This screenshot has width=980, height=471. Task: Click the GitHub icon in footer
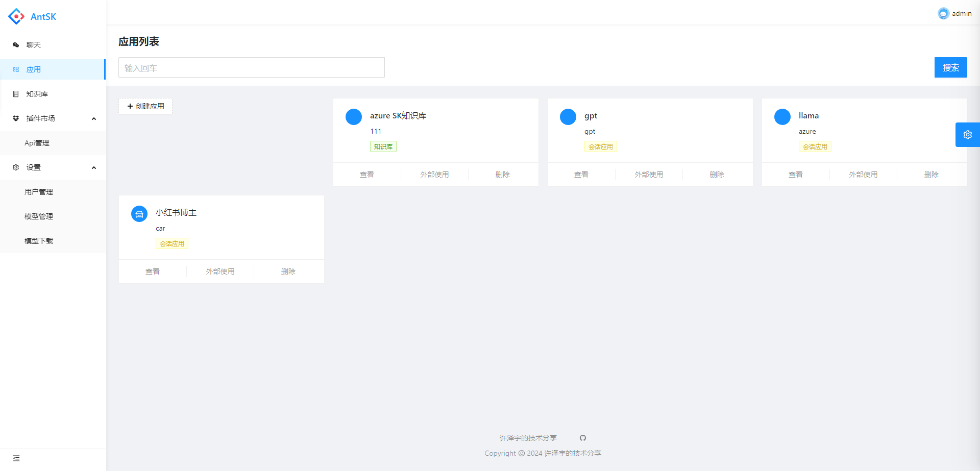pyautogui.click(x=583, y=438)
